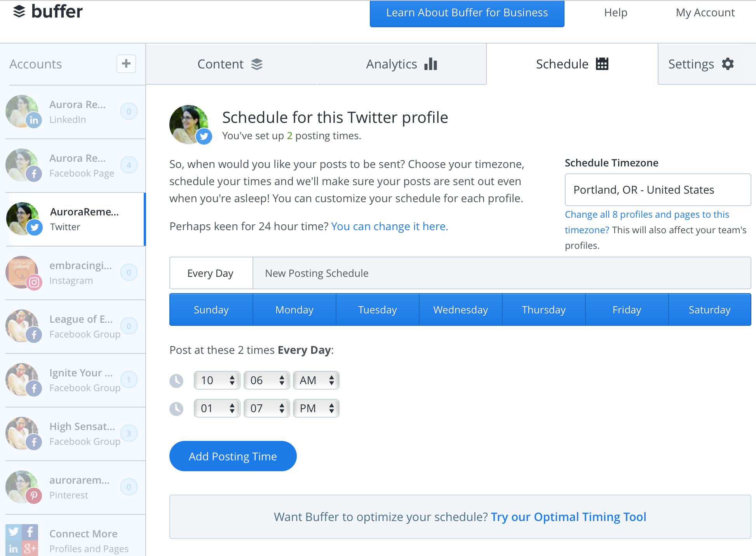Viewport: 756px width, 556px height.
Task: Open the Help menu
Action: (x=616, y=12)
